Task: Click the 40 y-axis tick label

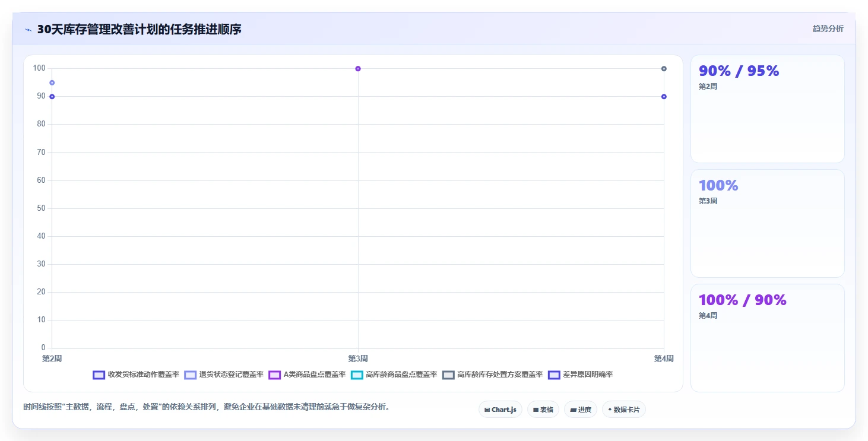Action: [x=41, y=236]
